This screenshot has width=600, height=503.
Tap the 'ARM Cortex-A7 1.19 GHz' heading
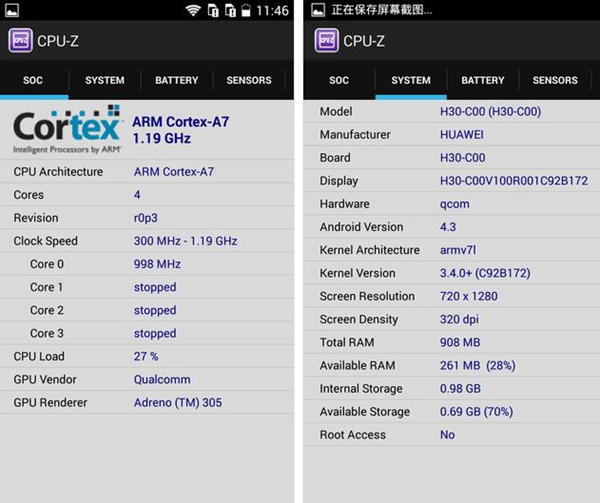[x=181, y=130]
